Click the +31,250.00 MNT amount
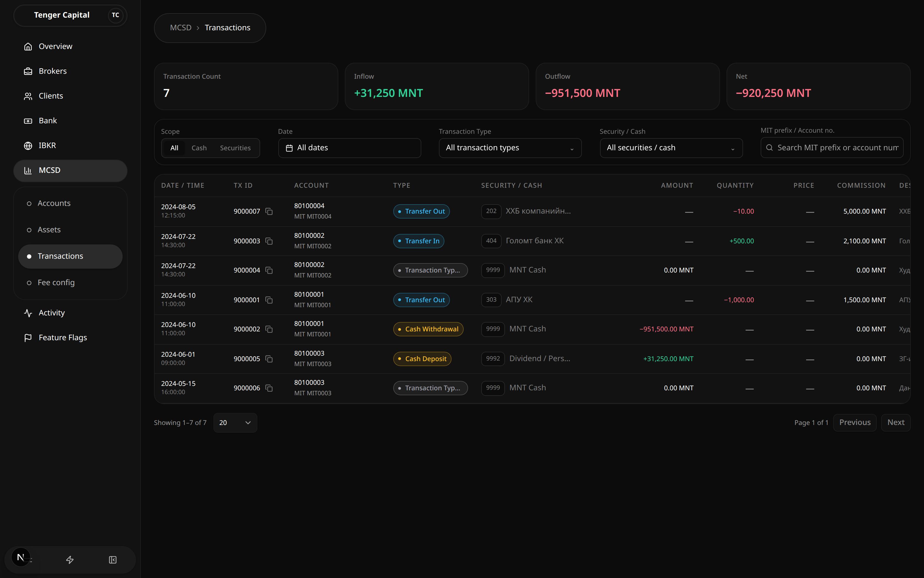924x578 pixels. coord(668,359)
